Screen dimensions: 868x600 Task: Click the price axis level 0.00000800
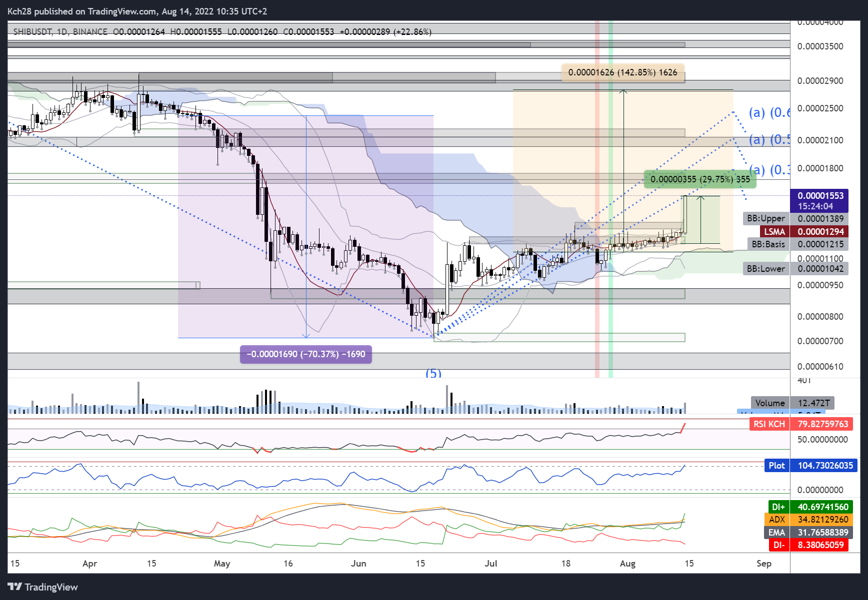point(820,317)
